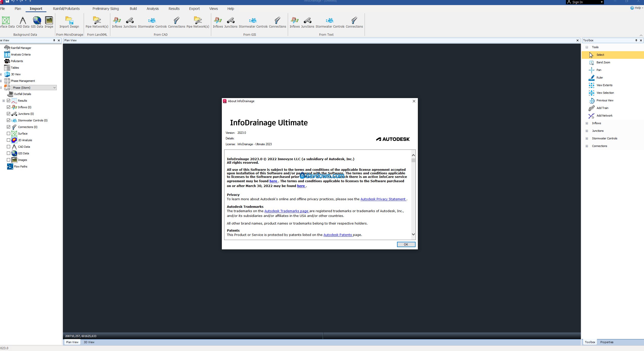Open the Autodesk Privacy Statement link
The height and width of the screenshot is (351, 644).
tap(383, 199)
